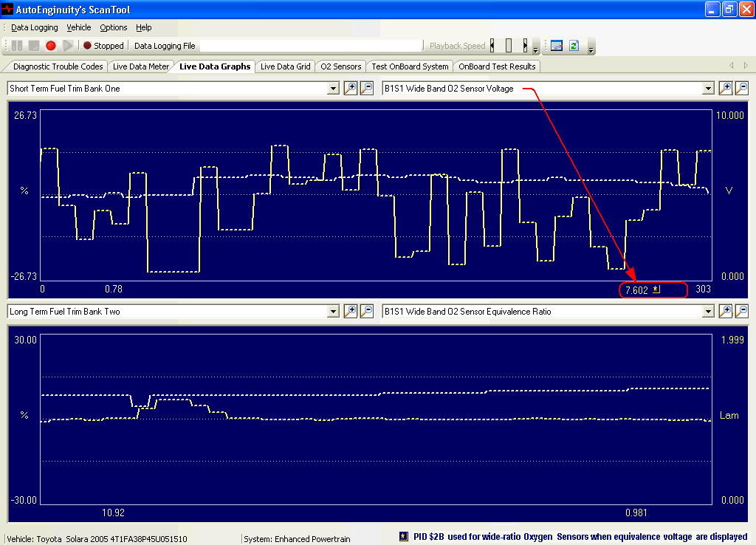Click the red record data logging button
The height and width of the screenshot is (545, 756).
[51, 46]
